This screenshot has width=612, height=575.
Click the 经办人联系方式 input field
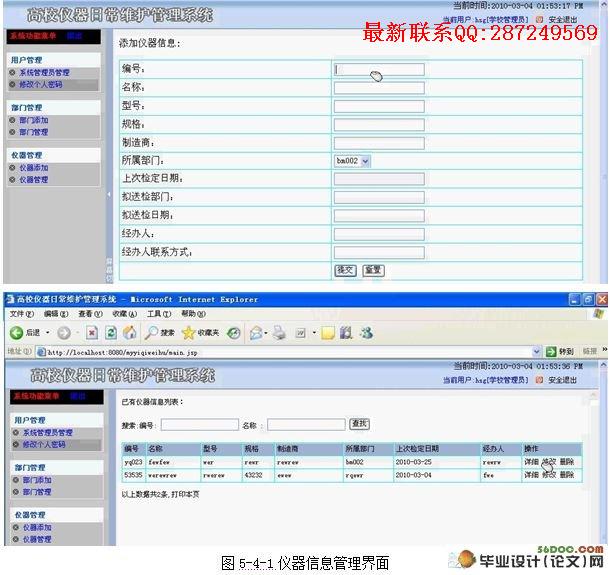[379, 252]
